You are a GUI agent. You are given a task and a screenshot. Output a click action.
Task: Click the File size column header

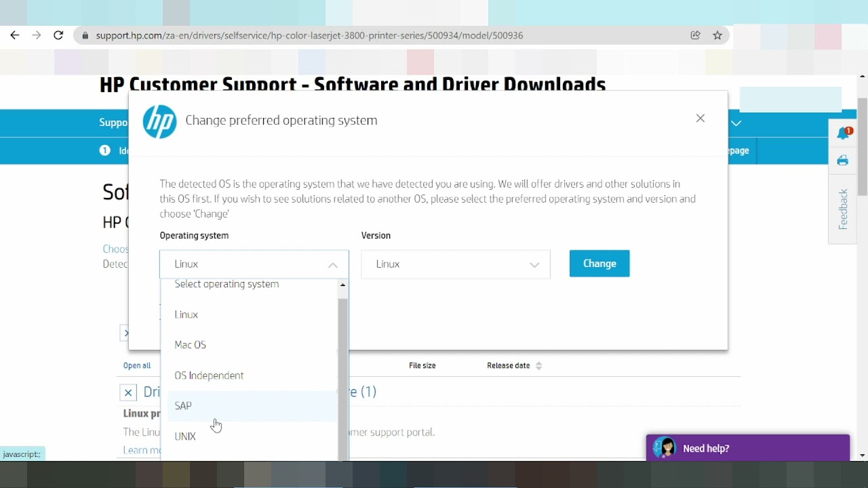coord(422,366)
